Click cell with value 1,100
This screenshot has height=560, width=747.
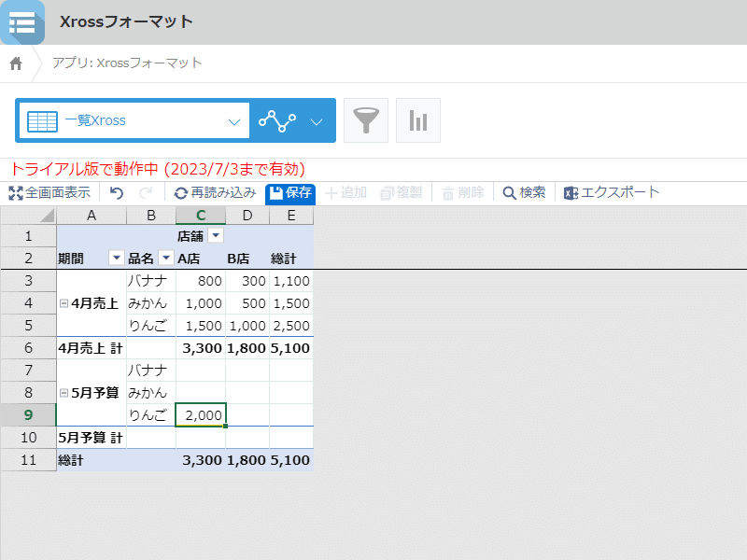(291, 281)
